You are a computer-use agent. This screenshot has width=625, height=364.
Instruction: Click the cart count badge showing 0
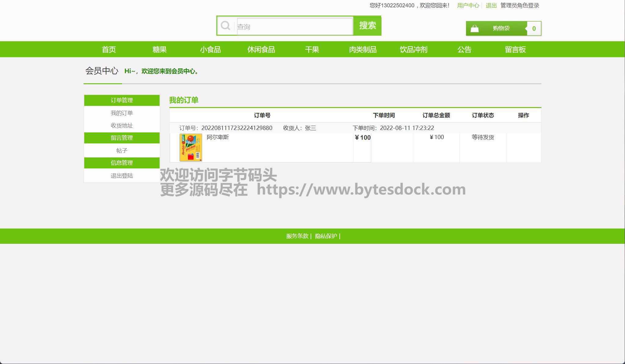click(534, 29)
